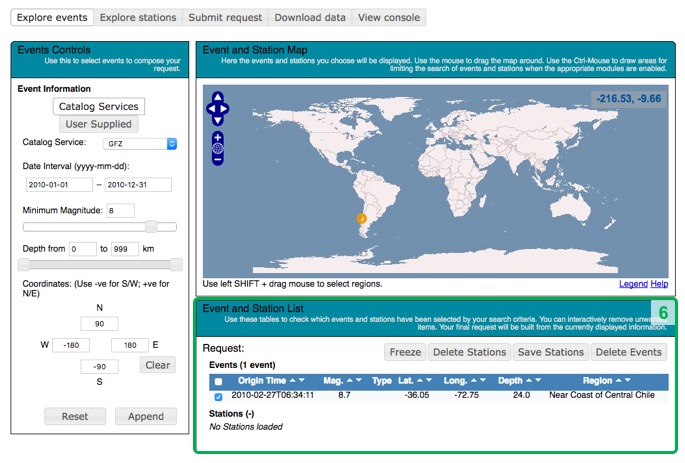
Task: Reset the event controls
Action: (x=75, y=416)
